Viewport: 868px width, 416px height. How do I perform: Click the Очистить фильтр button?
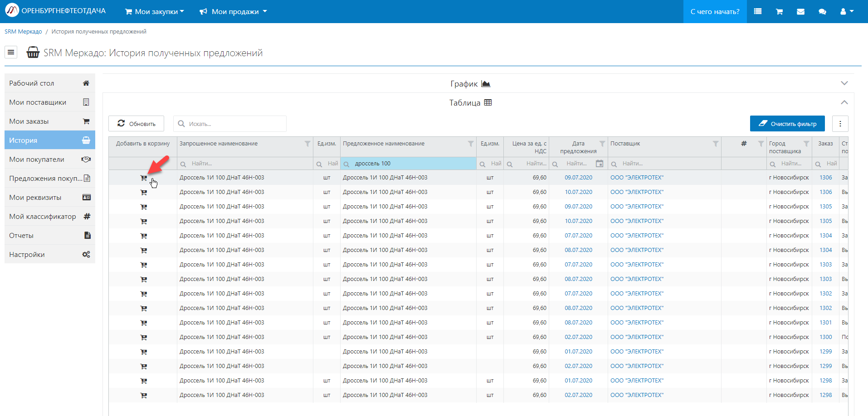(787, 124)
